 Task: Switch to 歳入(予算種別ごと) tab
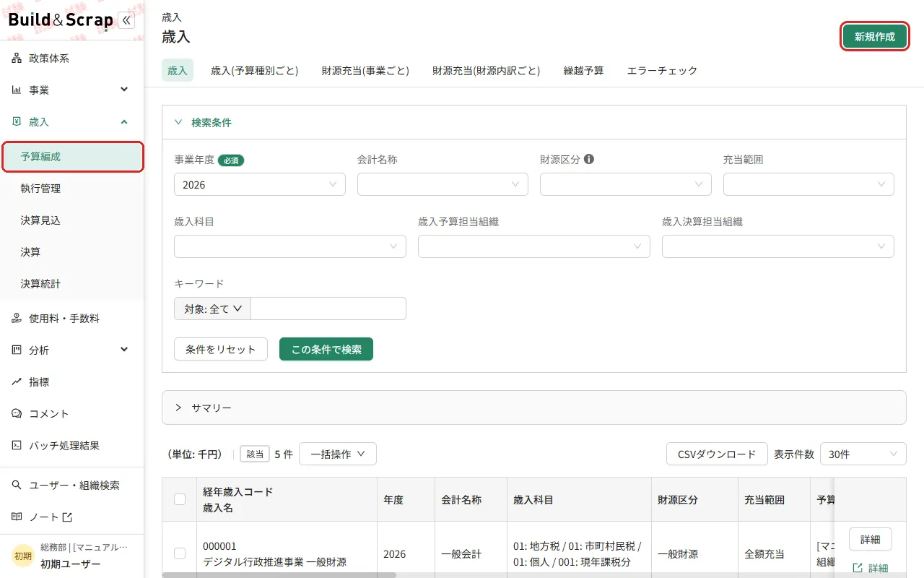click(x=255, y=70)
